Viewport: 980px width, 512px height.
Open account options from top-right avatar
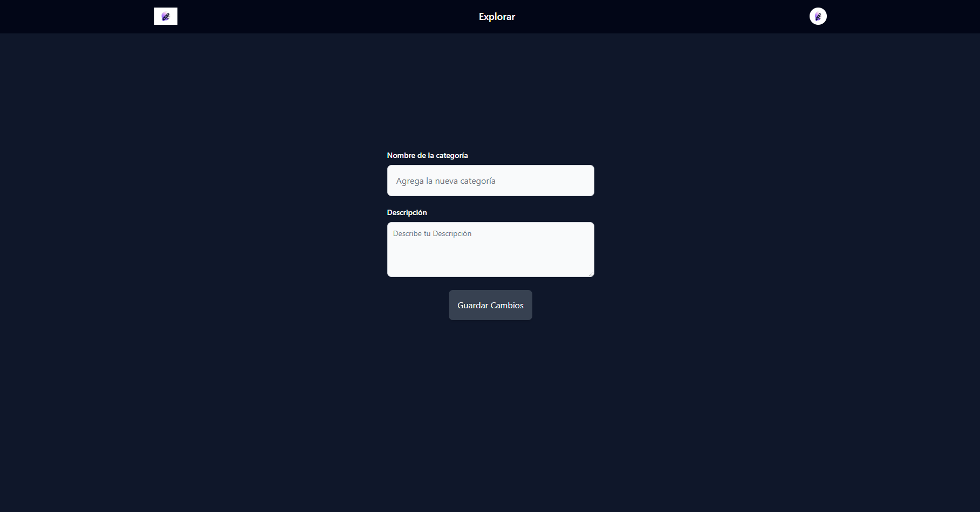pyautogui.click(x=818, y=16)
